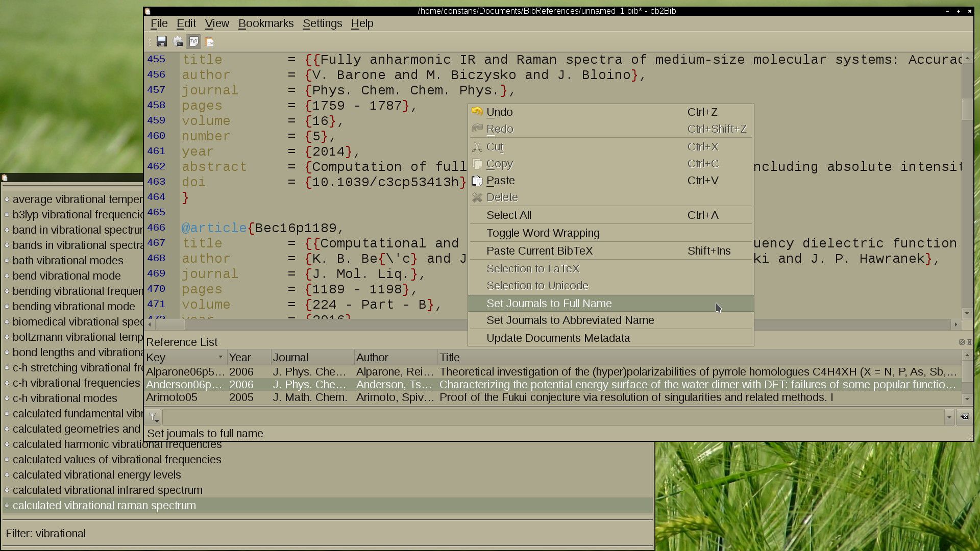Open the Key column sort dropdown arrow
The image size is (980, 551).
click(x=221, y=357)
